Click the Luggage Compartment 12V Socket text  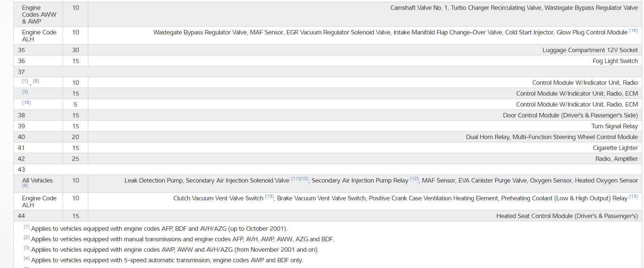590,50
